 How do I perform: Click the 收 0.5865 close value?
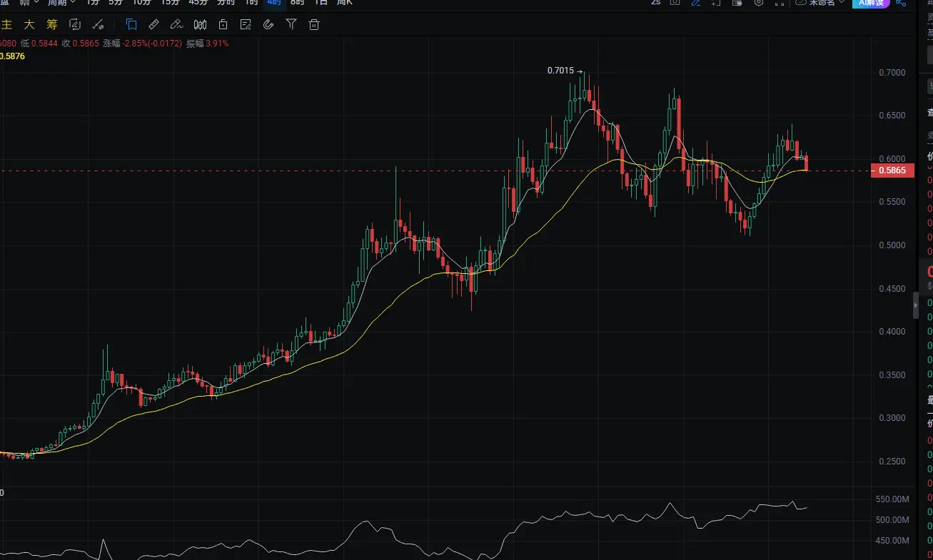point(81,44)
